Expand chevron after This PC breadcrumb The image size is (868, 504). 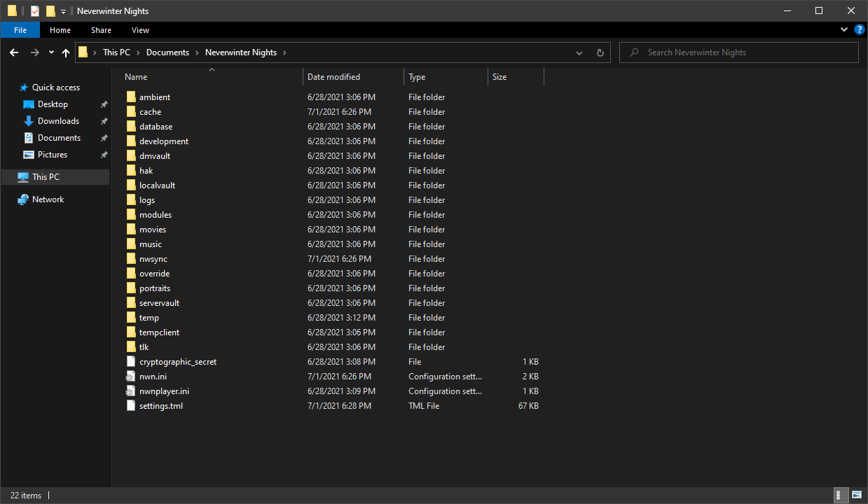tap(138, 52)
